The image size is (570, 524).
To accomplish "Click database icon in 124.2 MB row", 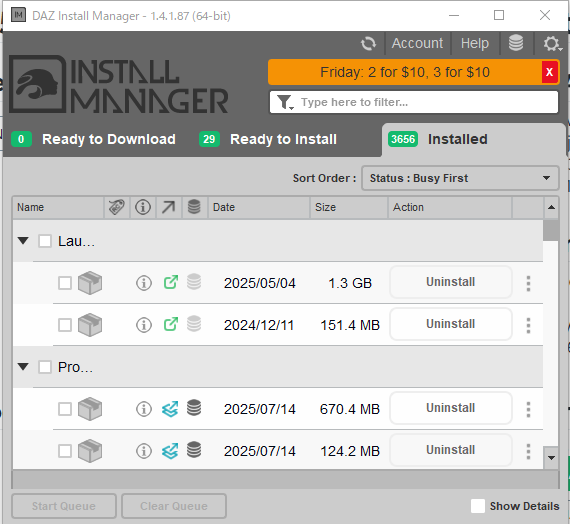I will coord(194,449).
